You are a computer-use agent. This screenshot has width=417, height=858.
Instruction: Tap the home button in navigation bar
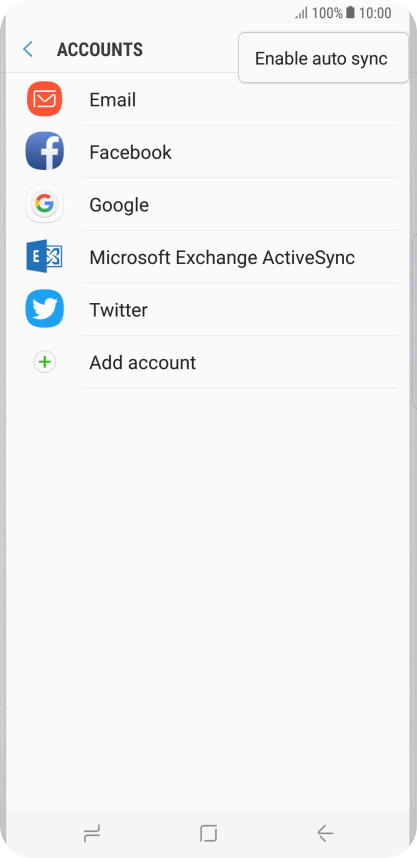(208, 833)
